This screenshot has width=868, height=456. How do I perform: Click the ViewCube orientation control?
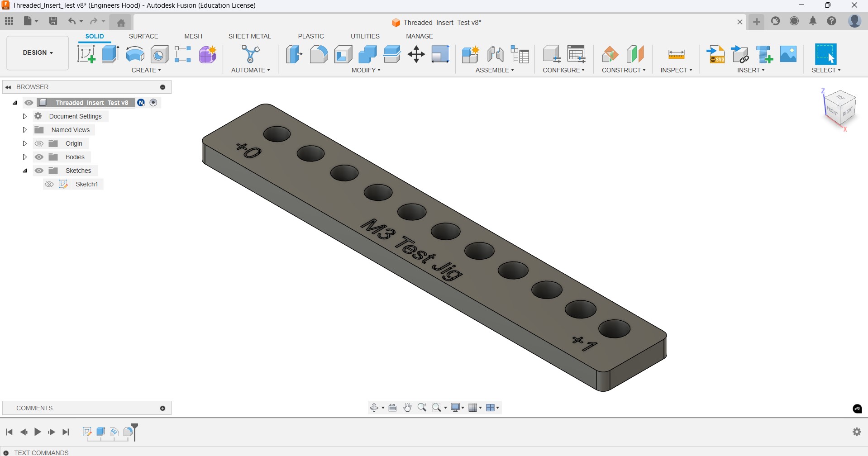[x=840, y=109]
